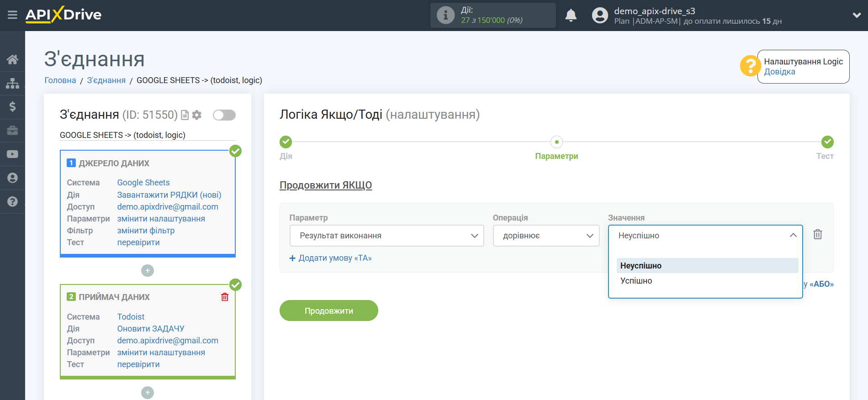Open briefcase icon in sidebar

pos(12,131)
